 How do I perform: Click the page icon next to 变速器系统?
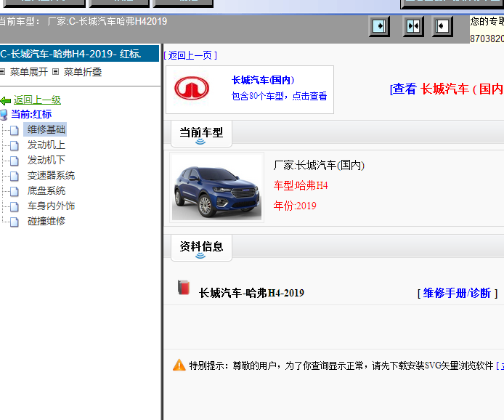(14, 176)
